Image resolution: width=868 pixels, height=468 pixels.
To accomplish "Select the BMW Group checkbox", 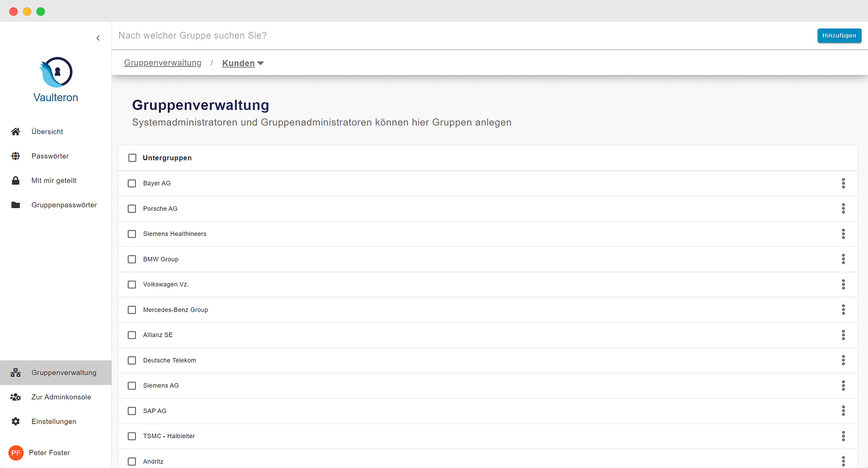I will click(132, 259).
